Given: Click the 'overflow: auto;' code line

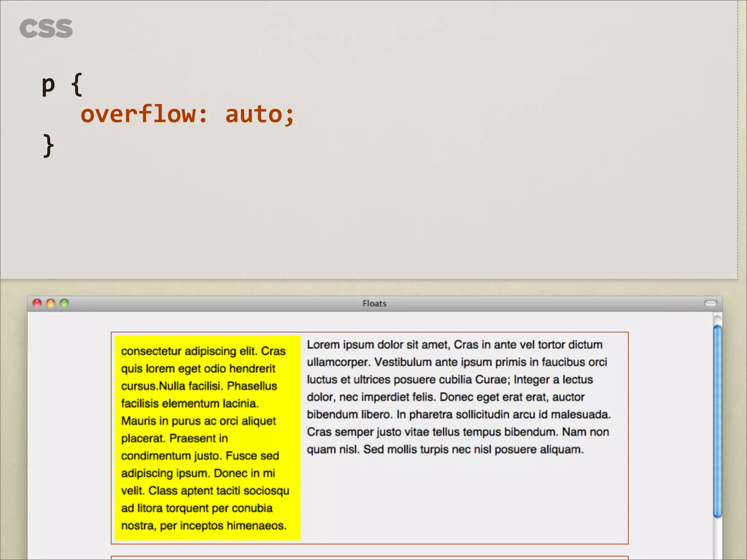Looking at the screenshot, I should [x=187, y=114].
